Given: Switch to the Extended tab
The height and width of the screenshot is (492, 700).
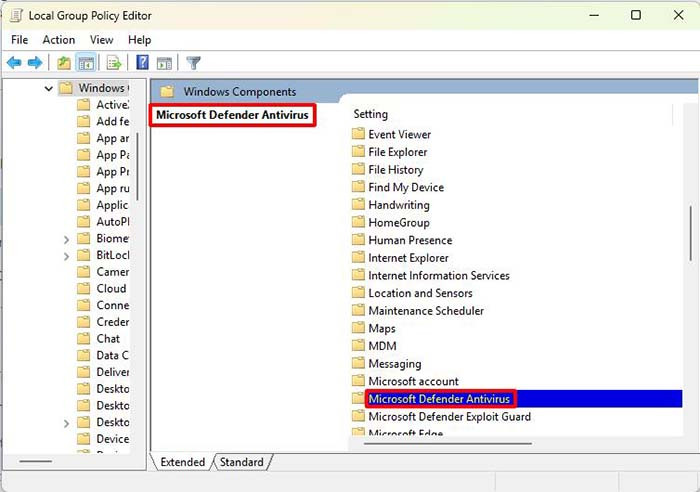Looking at the screenshot, I should tap(182, 462).
